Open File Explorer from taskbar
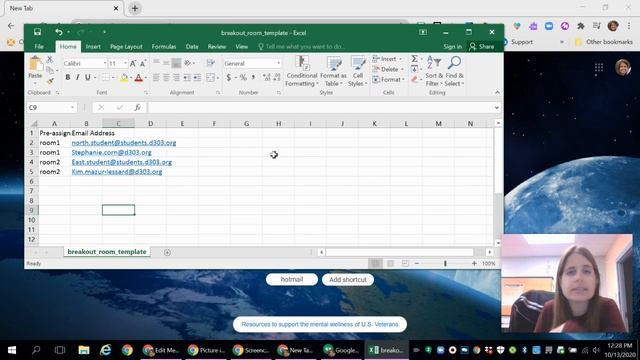This screenshot has height=360, width=640. 84,350
